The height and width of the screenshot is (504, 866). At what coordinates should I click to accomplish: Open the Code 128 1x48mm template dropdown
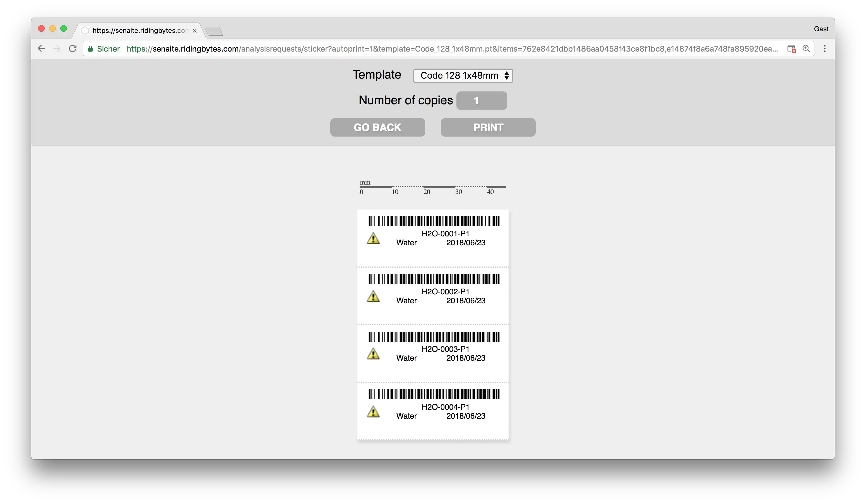462,75
